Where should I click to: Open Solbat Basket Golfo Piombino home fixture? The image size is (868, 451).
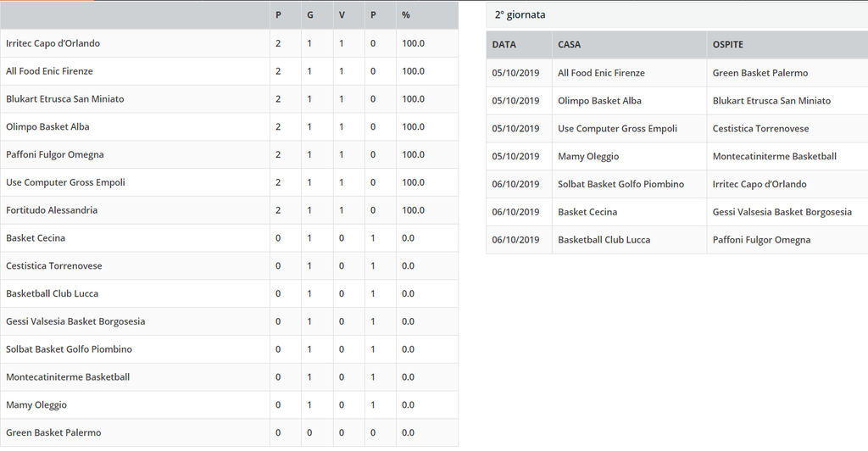click(620, 184)
